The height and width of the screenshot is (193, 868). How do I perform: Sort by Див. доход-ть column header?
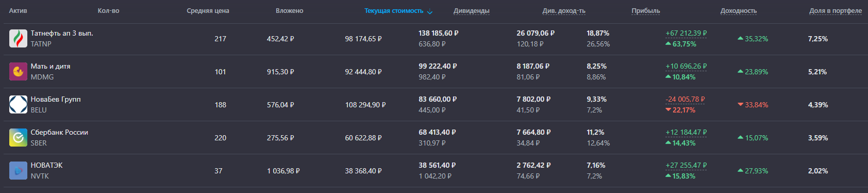564,11
